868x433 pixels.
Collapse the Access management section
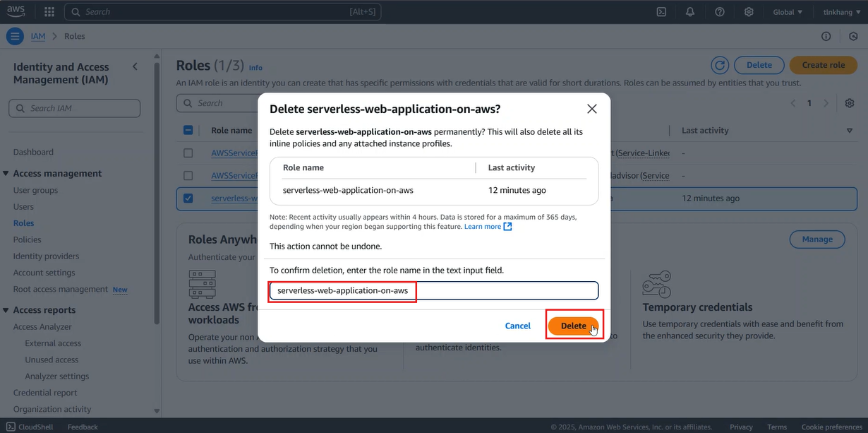[x=6, y=174]
